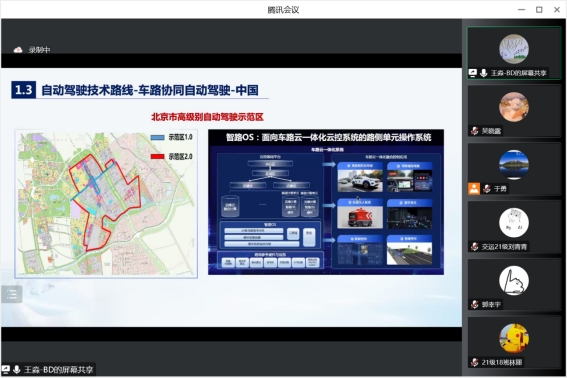This screenshot has height=378, width=567.
Task: Click the muted microphone icon next to 吴晓露
Action: click(474, 131)
